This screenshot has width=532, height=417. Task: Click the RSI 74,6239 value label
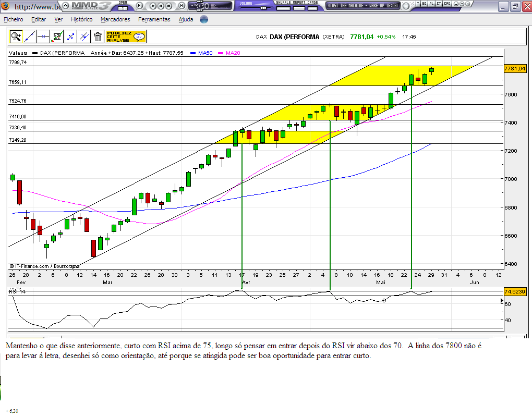[515, 291]
